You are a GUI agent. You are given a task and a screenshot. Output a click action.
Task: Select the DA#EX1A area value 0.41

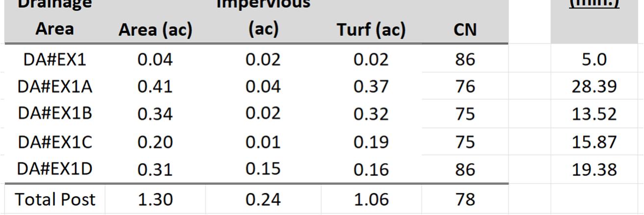[x=155, y=86]
